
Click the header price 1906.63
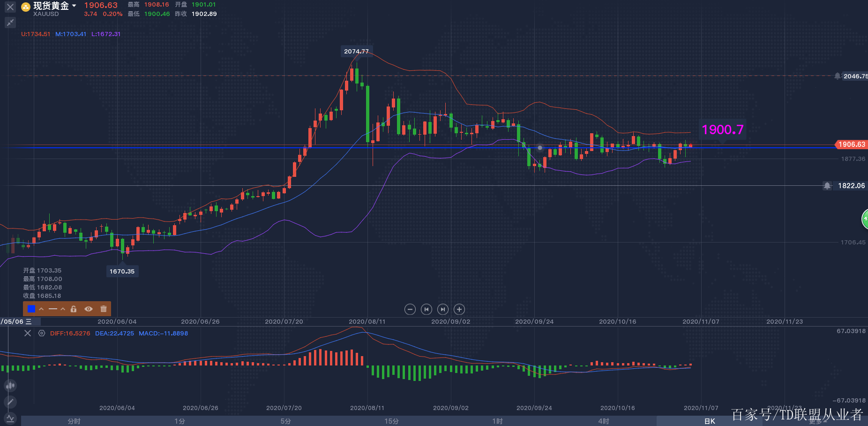tap(101, 5)
